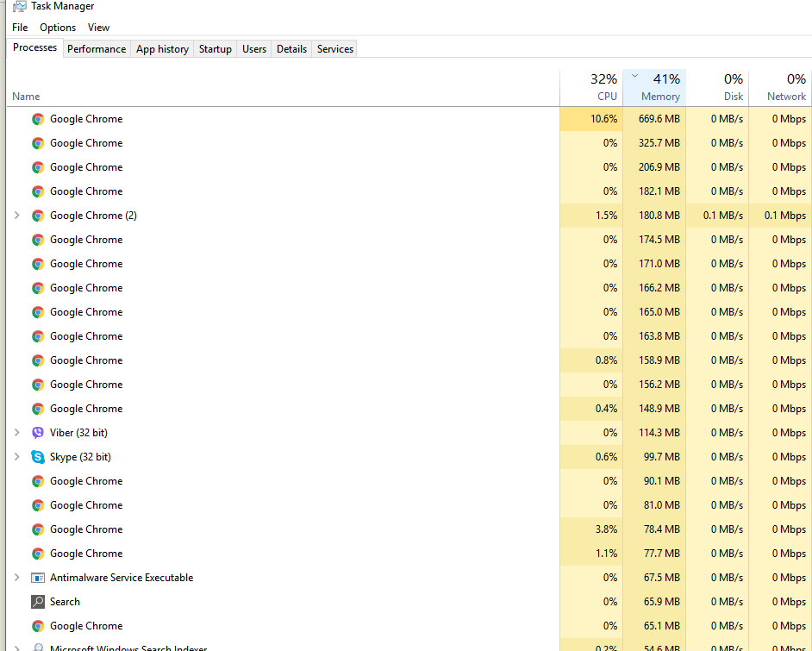Click the Chrome icon in the 156.2 MB row
Image resolution: width=812 pixels, height=651 pixels.
(37, 385)
